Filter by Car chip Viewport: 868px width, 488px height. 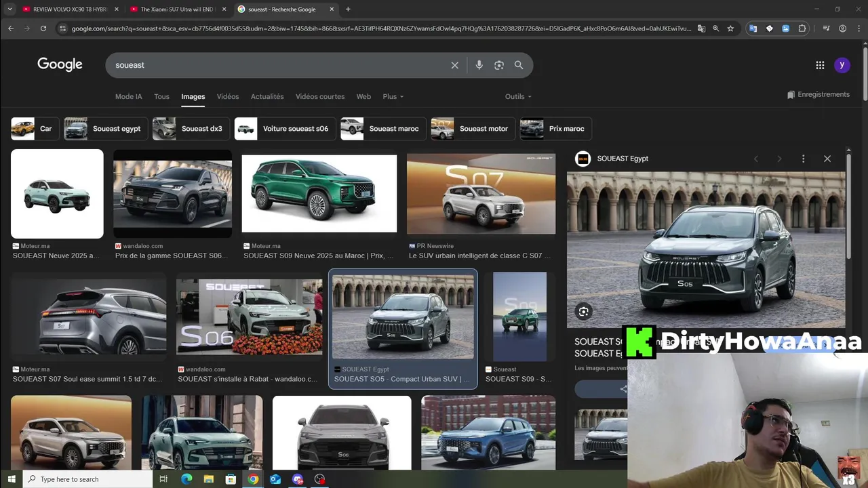[x=35, y=129]
